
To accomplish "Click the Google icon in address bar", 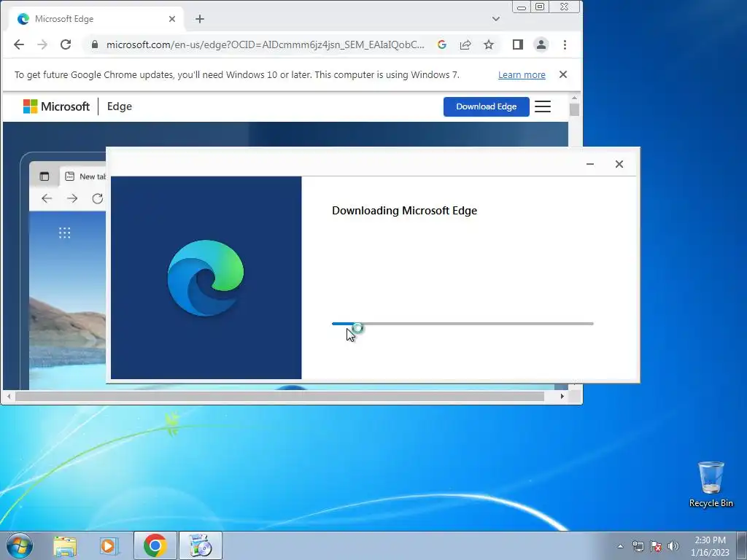I will pyautogui.click(x=441, y=44).
